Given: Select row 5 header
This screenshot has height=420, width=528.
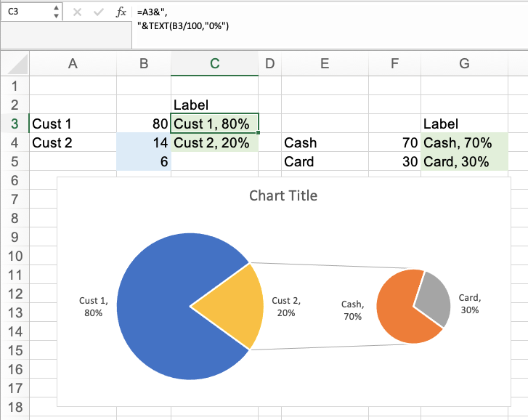Looking at the screenshot, I should [15, 161].
